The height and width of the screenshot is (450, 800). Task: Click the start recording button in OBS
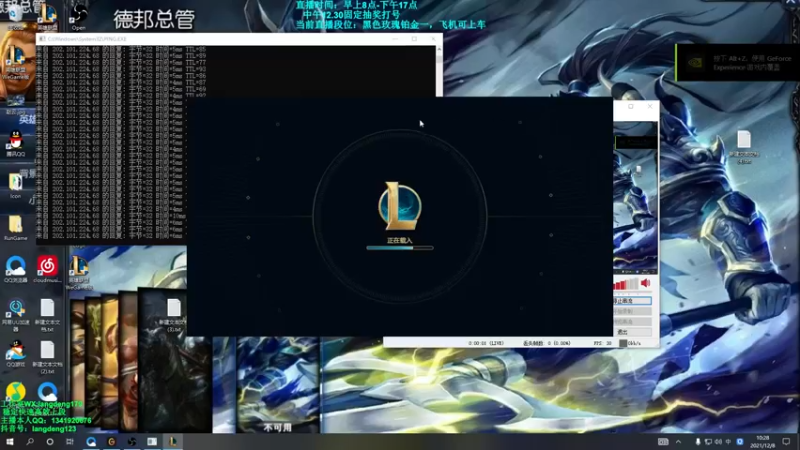tap(632, 311)
